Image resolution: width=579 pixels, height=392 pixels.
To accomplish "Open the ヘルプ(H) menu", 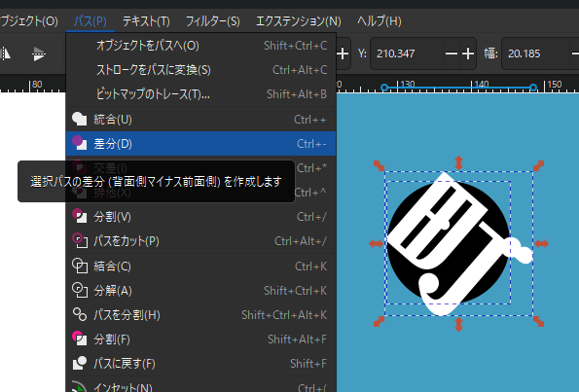I will 380,21.
